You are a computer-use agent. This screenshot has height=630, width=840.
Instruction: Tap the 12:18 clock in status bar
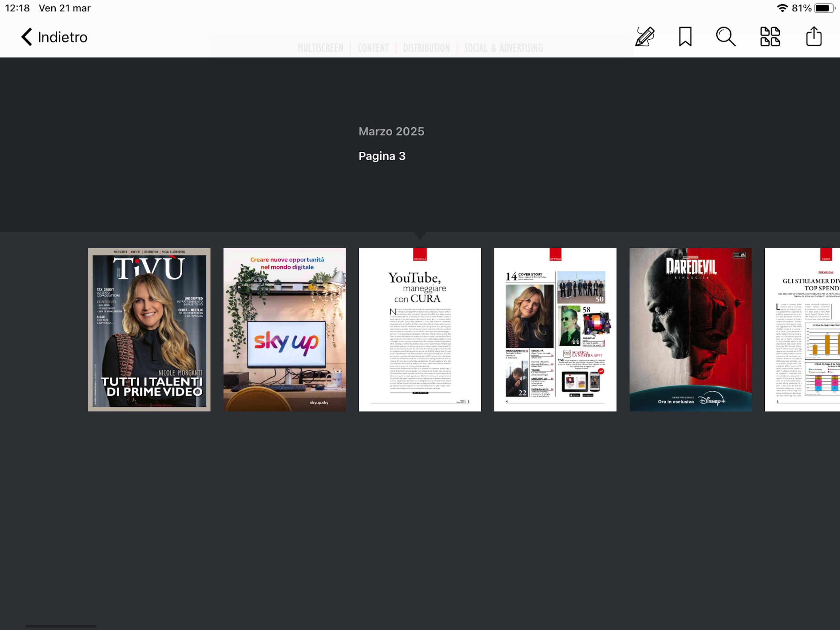[x=18, y=8]
